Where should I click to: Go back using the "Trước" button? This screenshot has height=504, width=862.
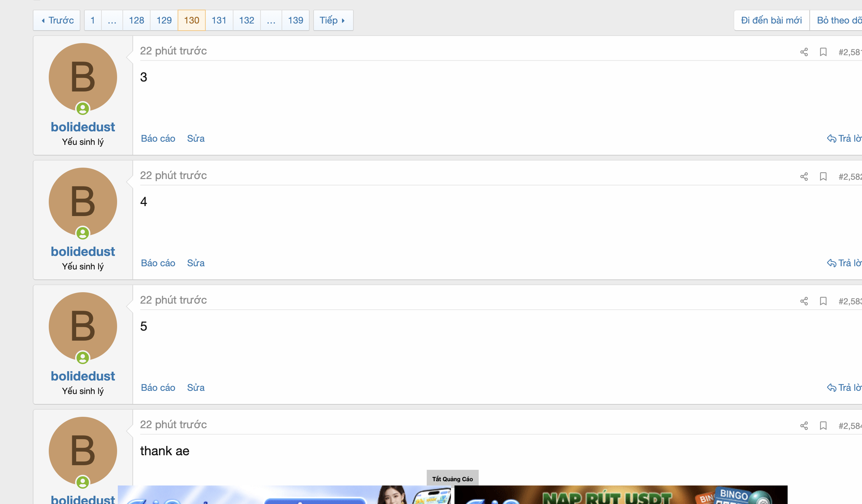56,20
